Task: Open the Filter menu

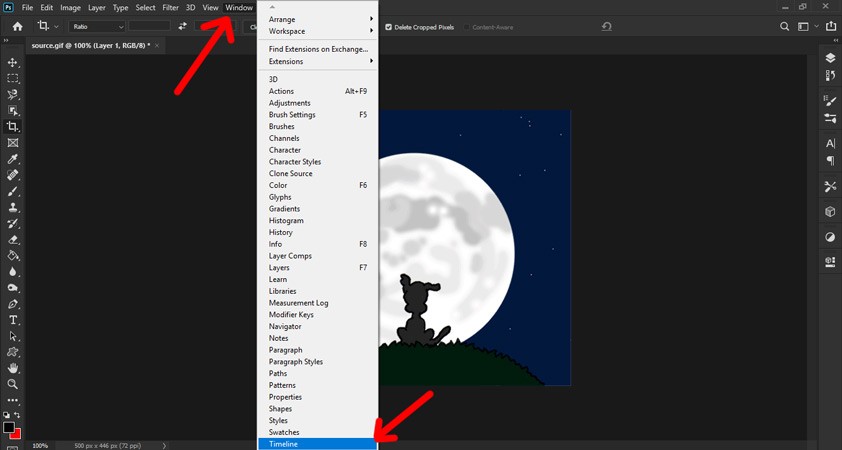Action: coord(170,8)
